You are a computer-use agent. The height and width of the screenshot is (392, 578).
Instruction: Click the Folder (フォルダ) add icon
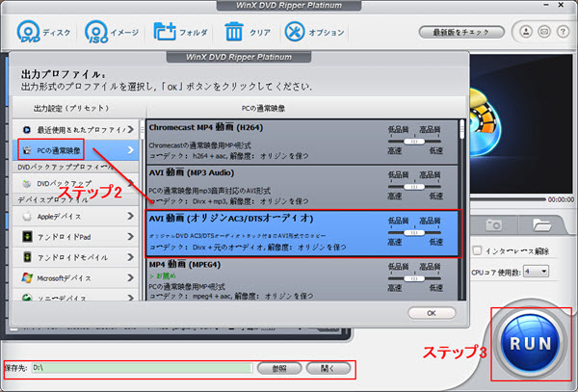tap(165, 32)
